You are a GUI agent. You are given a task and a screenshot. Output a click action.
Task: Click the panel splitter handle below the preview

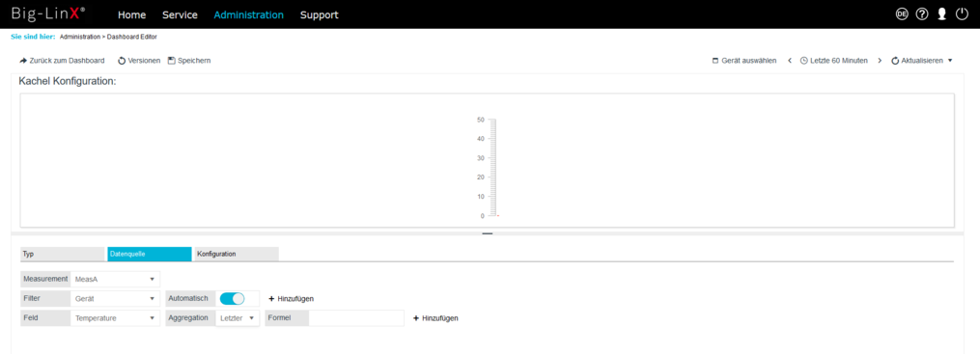tap(488, 233)
